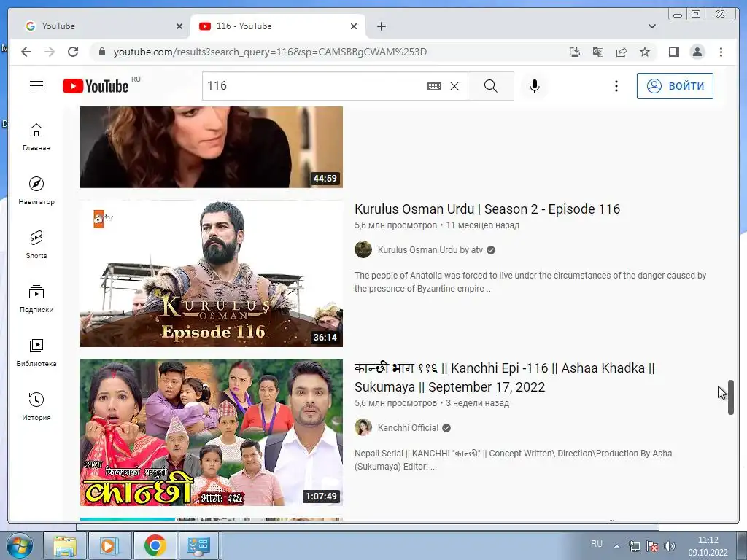Open Chrome profile avatar
This screenshot has width=747, height=560.
pyautogui.click(x=697, y=52)
